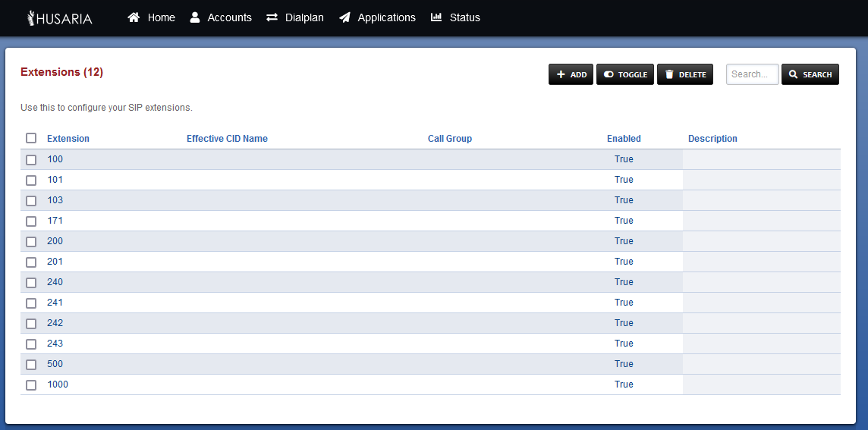The height and width of the screenshot is (430, 868).
Task: Select the checkbox for extension 243
Action: [31, 344]
